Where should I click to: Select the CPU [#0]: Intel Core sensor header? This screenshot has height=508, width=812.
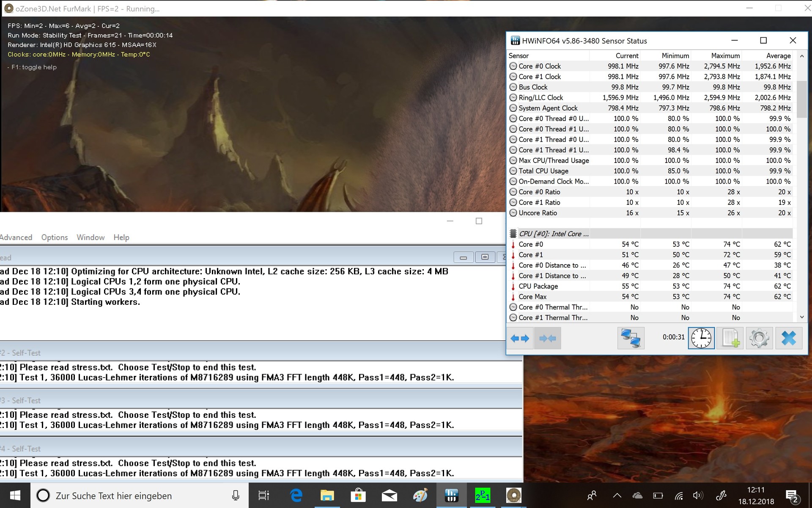coord(553,234)
